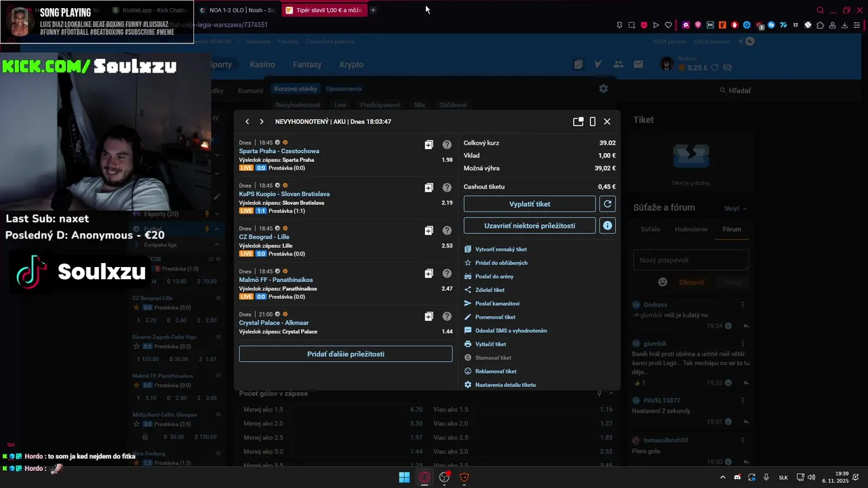Screen dimensions: 868x488
Task: Open Discord icon in system tray
Action: [738, 477]
